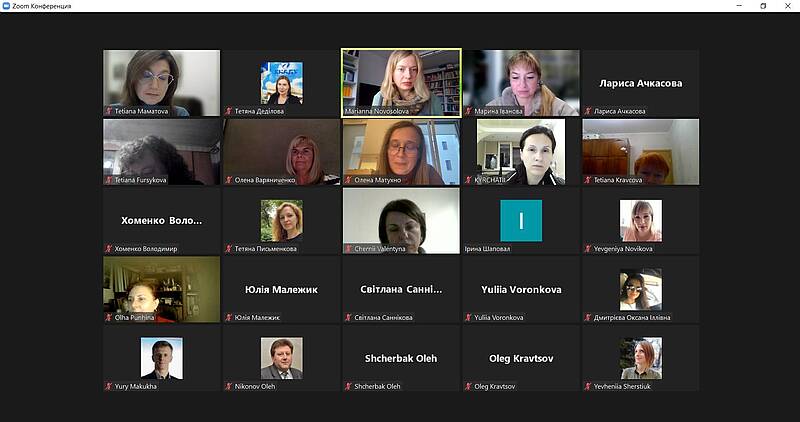This screenshot has height=422, width=800.
Task: Select Tetiana Kravcova's video tile
Action: point(641,152)
